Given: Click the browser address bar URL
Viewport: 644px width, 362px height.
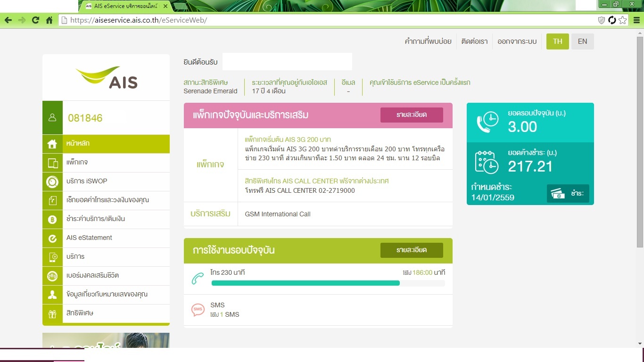Looking at the screenshot, I should coord(139,20).
